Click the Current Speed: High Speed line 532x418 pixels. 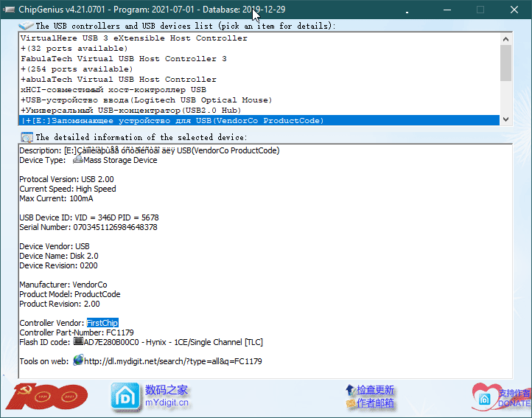point(68,189)
